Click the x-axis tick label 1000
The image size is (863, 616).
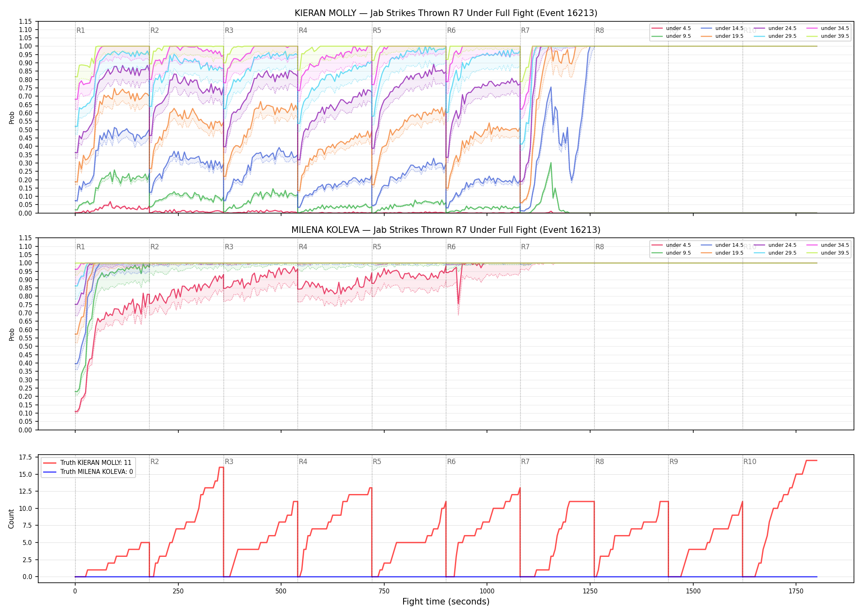click(x=487, y=591)
